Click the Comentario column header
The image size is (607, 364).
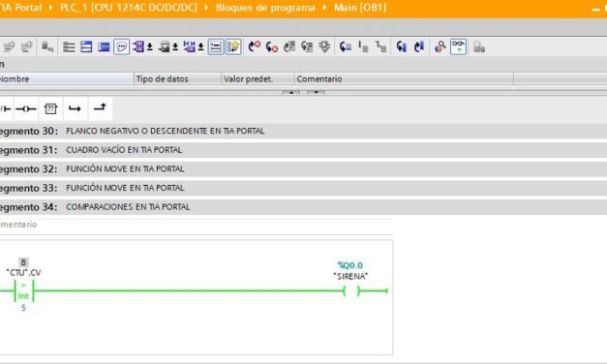pyautogui.click(x=404, y=79)
